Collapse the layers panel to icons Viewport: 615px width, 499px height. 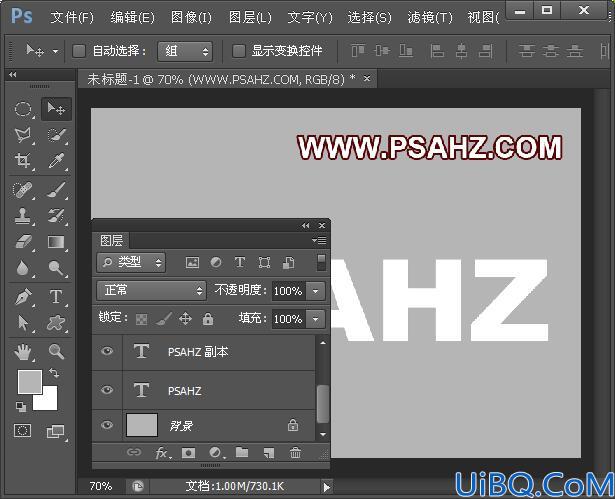tap(306, 226)
